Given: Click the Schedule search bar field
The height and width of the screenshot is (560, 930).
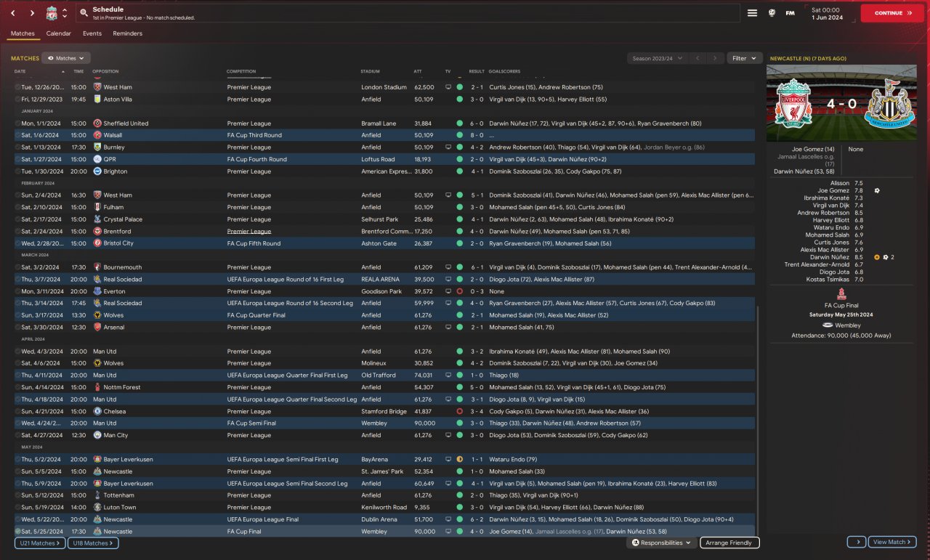Looking at the screenshot, I should point(407,13).
